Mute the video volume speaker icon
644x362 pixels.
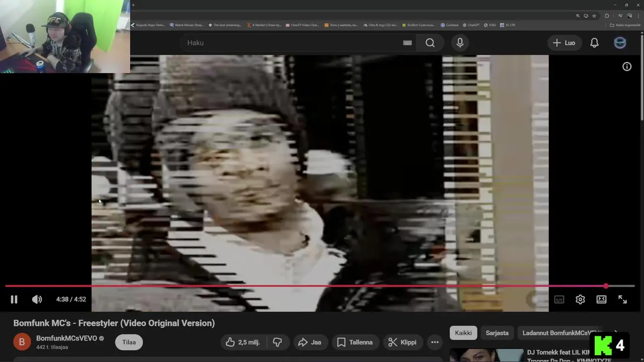click(37, 299)
